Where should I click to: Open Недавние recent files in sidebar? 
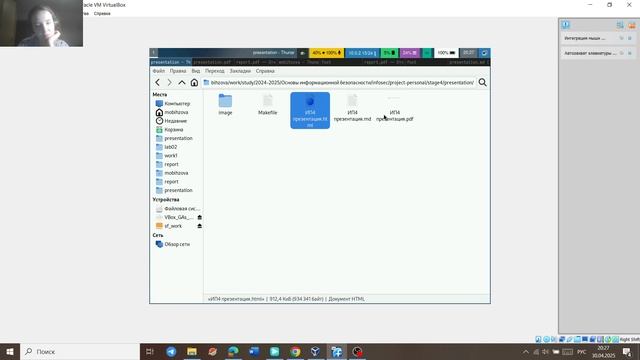[x=171, y=121]
